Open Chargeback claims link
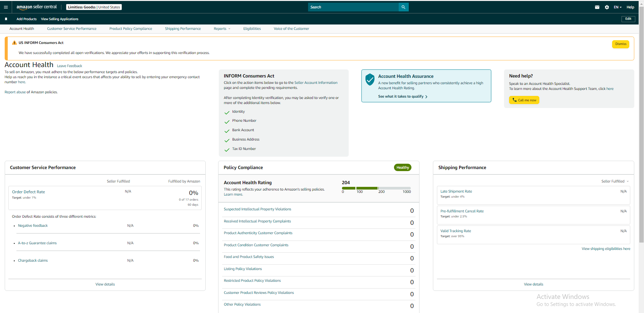 [x=33, y=261]
